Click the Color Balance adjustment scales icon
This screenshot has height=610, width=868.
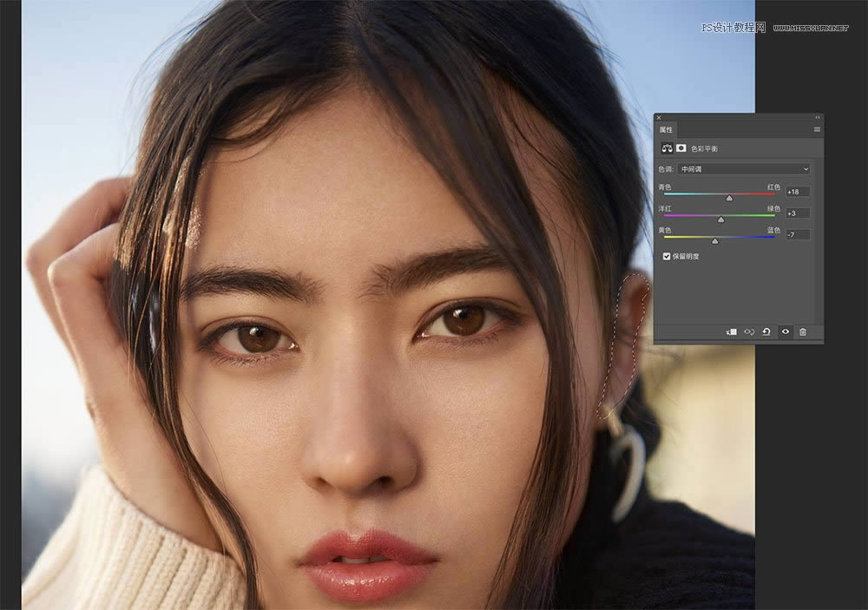(667, 148)
